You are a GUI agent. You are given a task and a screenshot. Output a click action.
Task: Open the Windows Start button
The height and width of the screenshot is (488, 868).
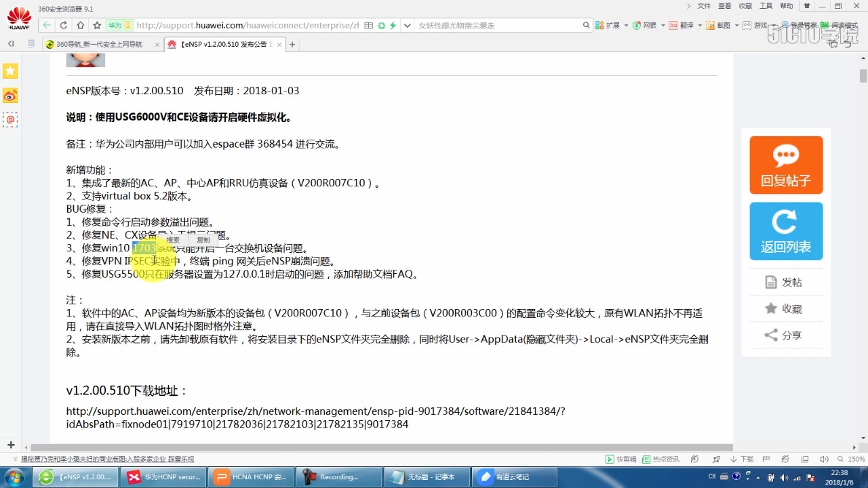pos(14,476)
